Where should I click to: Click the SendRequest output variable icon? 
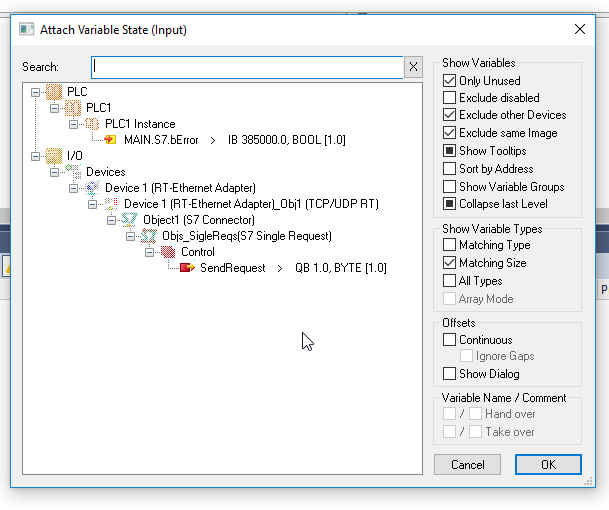point(187,268)
